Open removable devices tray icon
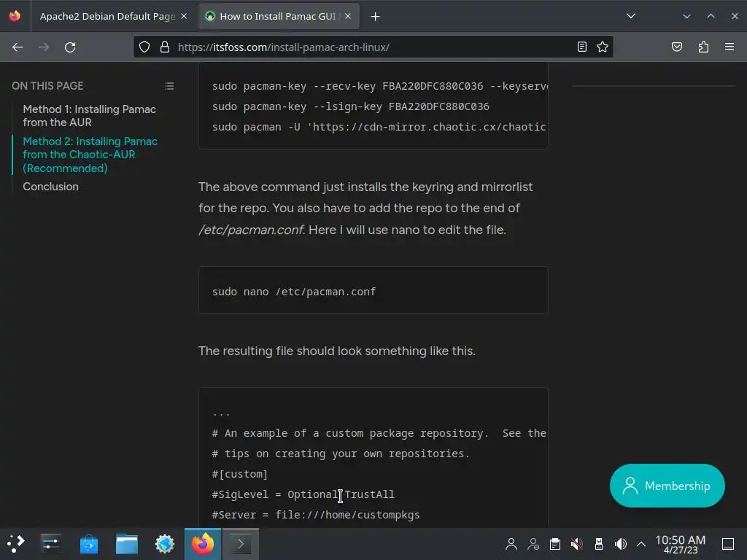 point(599,544)
